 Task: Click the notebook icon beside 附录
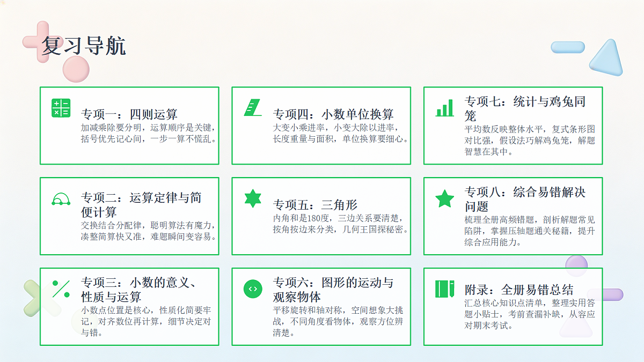(x=444, y=289)
